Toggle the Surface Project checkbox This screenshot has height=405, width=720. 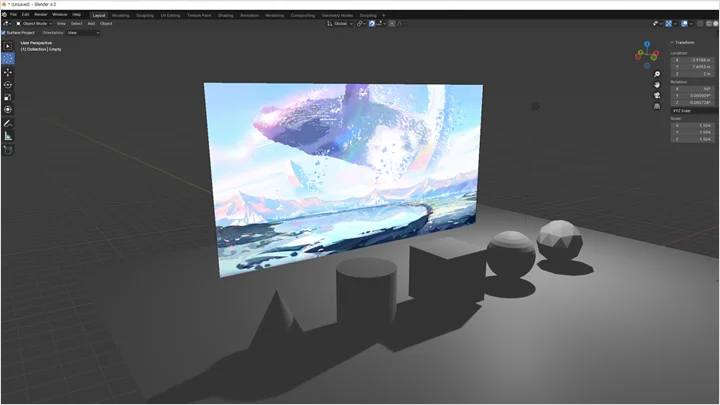(x=4, y=33)
